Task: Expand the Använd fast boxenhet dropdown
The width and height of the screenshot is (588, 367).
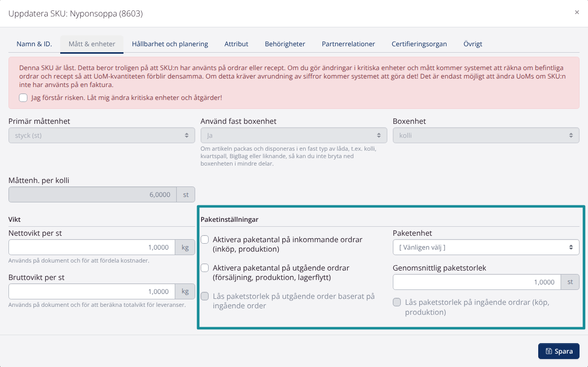Action: [x=294, y=136]
